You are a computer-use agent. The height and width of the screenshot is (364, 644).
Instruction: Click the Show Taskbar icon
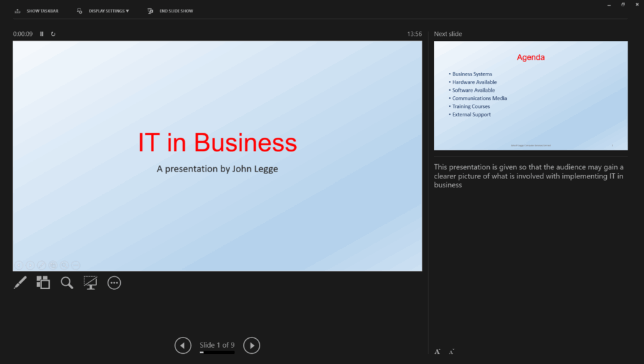(17, 10)
